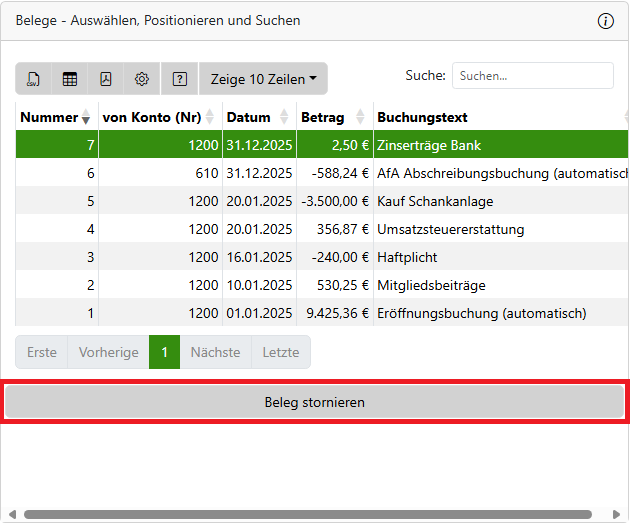Sort by Datum column
630x523 pixels.
tap(284, 118)
